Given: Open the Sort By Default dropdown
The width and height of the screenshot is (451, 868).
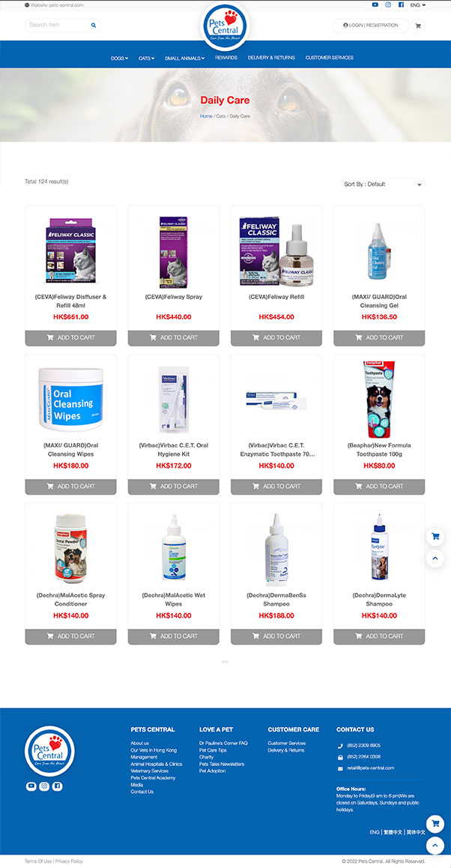Looking at the screenshot, I should (x=382, y=184).
